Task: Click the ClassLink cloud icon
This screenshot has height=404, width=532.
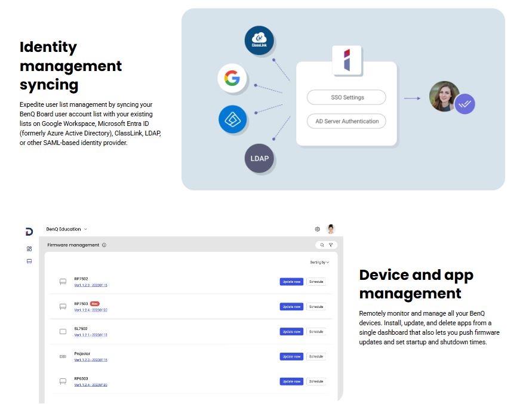Action: [x=259, y=40]
